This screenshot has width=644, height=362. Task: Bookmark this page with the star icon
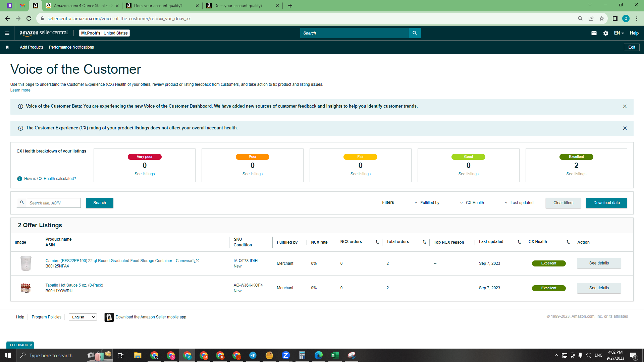602,18
